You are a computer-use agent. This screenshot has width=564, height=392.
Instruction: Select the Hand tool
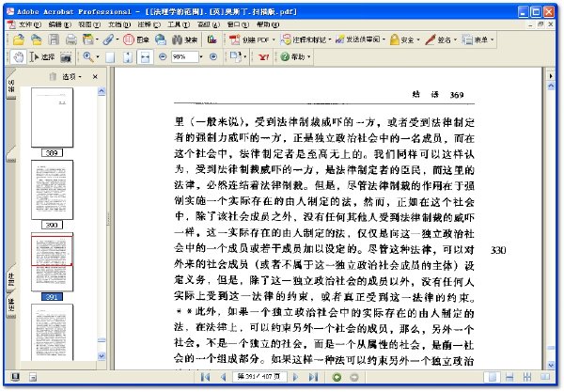18,56
